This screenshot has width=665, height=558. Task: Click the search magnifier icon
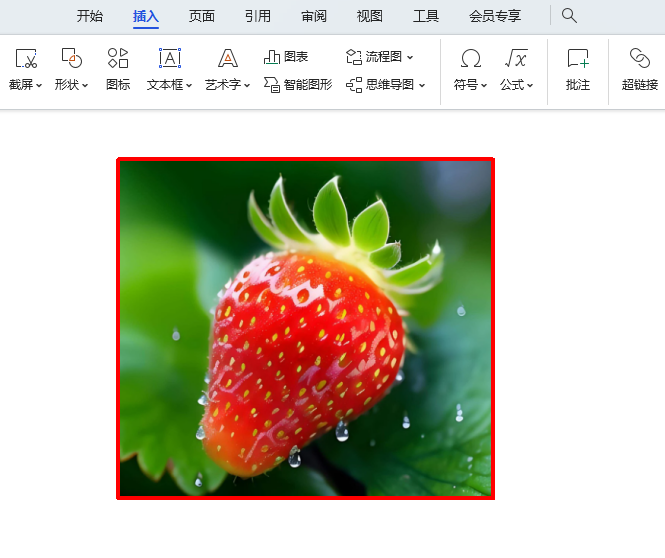coord(569,16)
